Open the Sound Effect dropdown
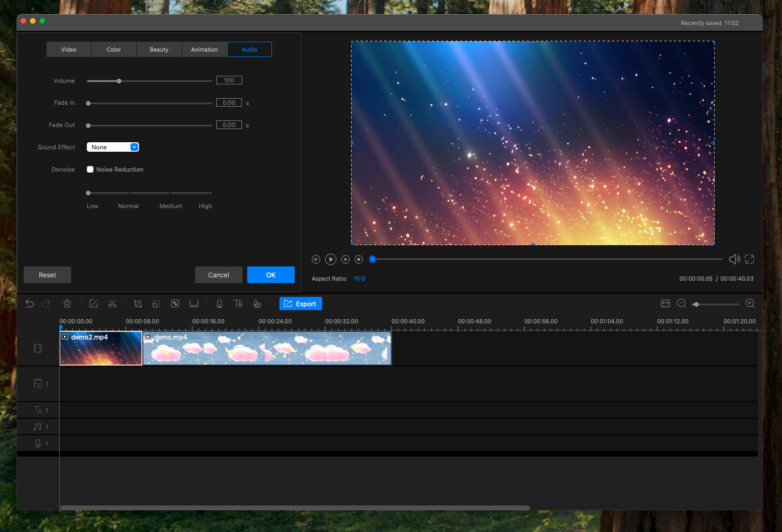Viewport: 782px width, 532px height. point(113,147)
